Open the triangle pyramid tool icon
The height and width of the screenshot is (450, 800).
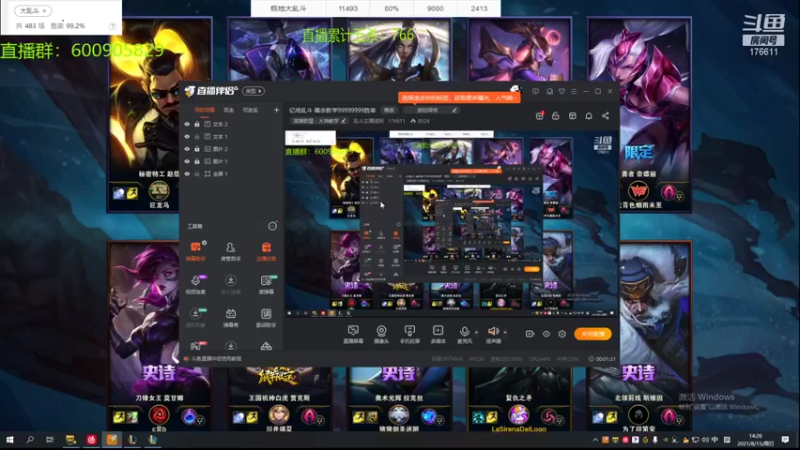coord(266,346)
